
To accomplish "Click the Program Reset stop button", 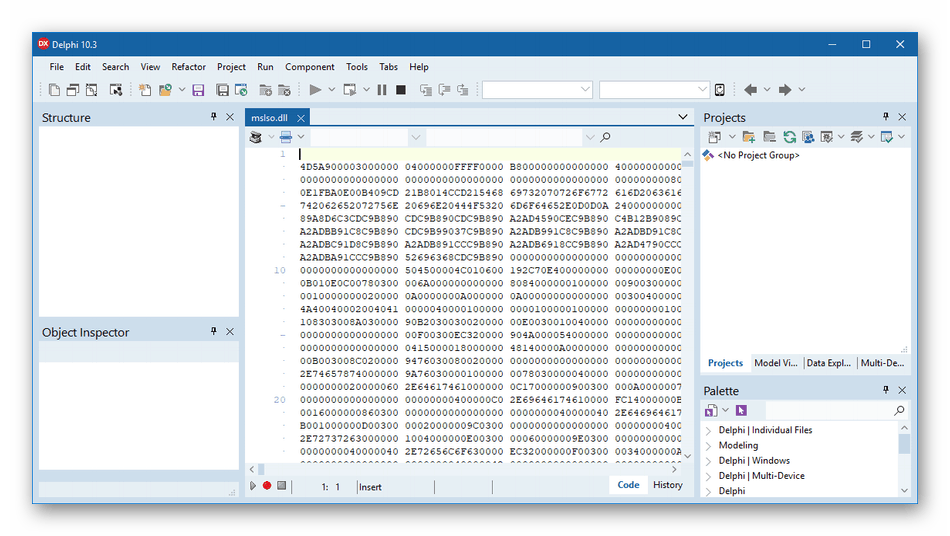I will coord(400,90).
